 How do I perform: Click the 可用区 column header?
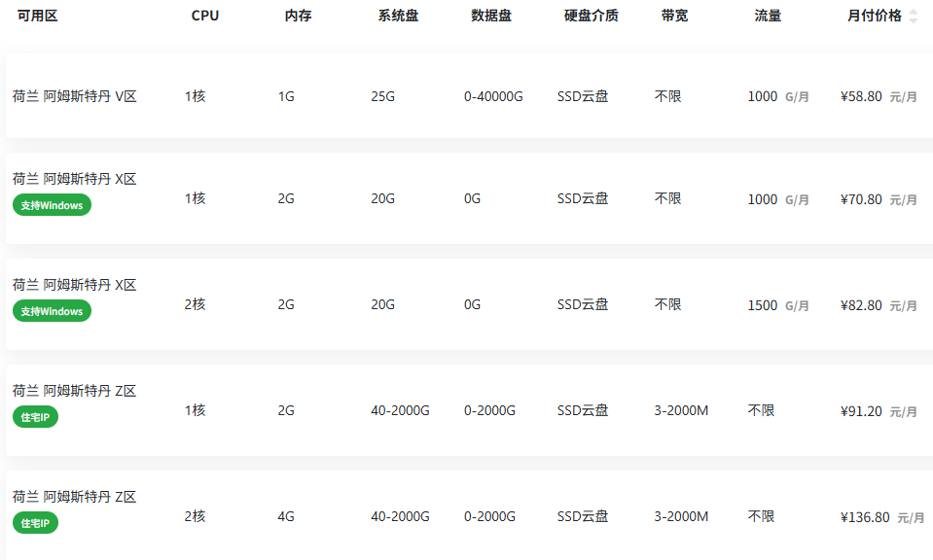(38, 17)
